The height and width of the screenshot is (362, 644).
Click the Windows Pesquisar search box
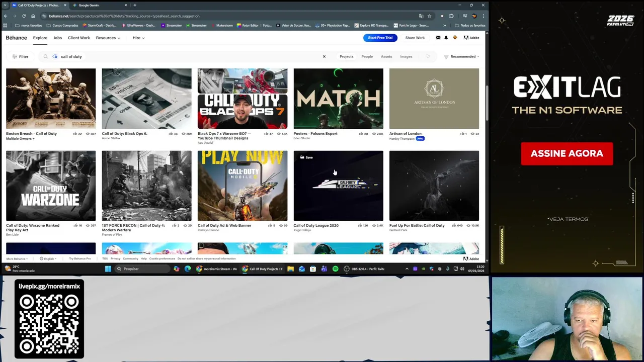click(142, 269)
